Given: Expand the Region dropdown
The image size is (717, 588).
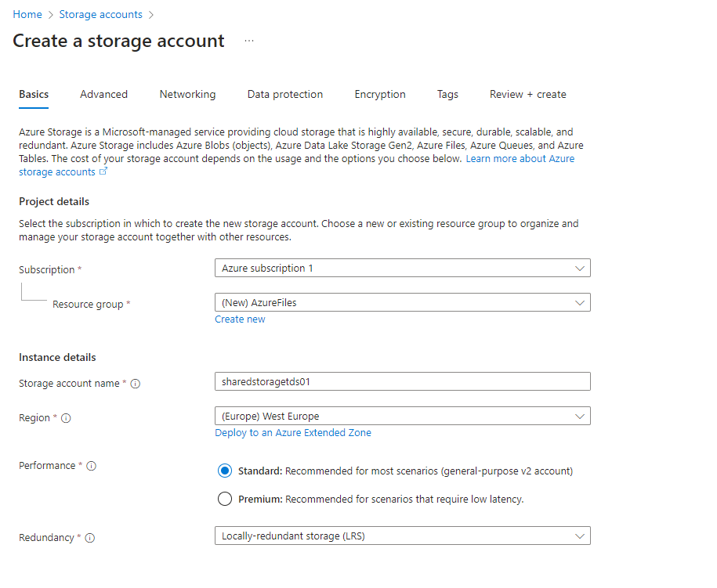Looking at the screenshot, I should [402, 416].
